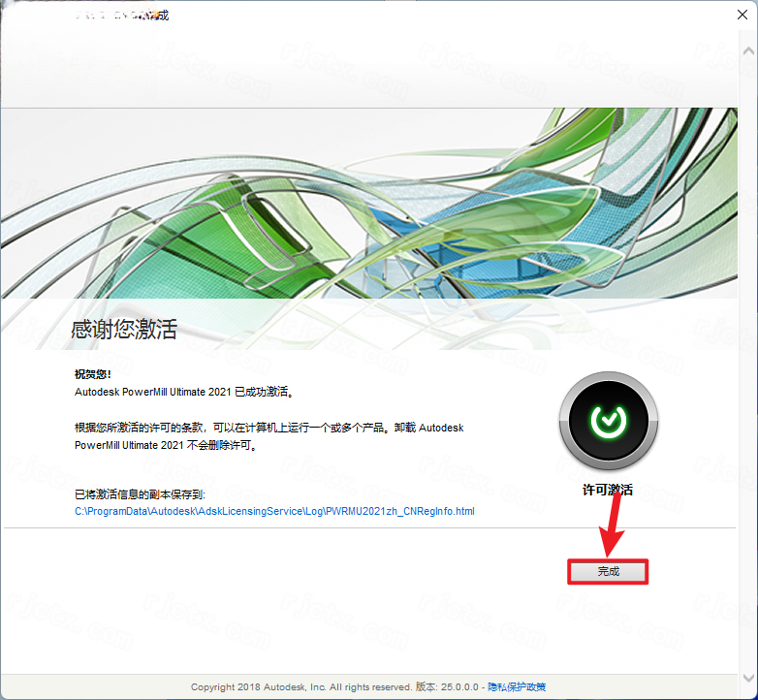Click the 完成 finish button

click(x=608, y=571)
